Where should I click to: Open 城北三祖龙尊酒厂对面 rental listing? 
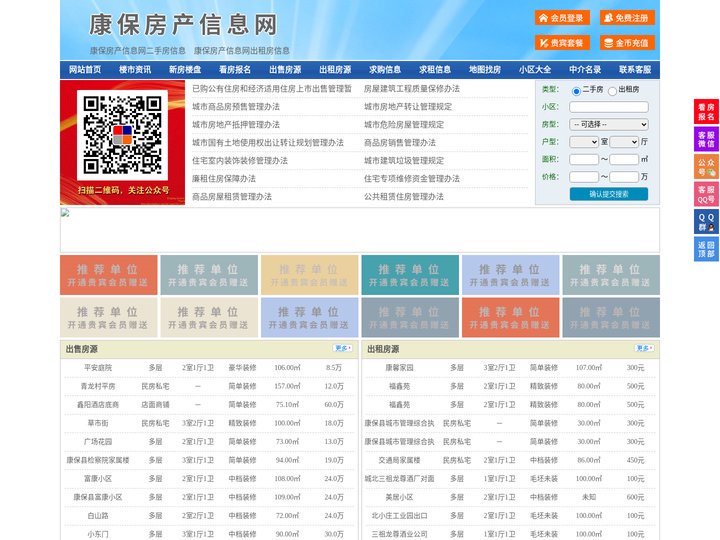click(x=399, y=478)
